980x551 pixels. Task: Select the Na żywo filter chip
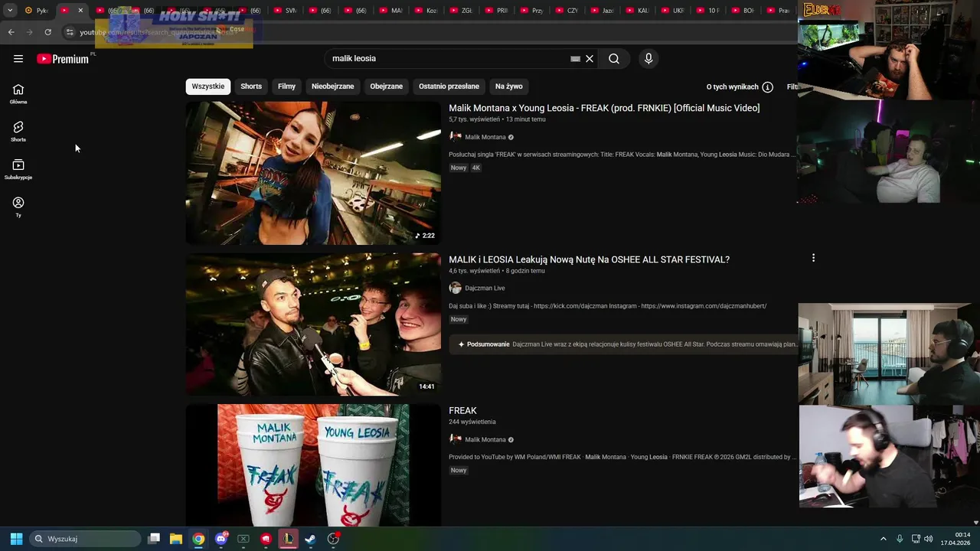pos(508,86)
